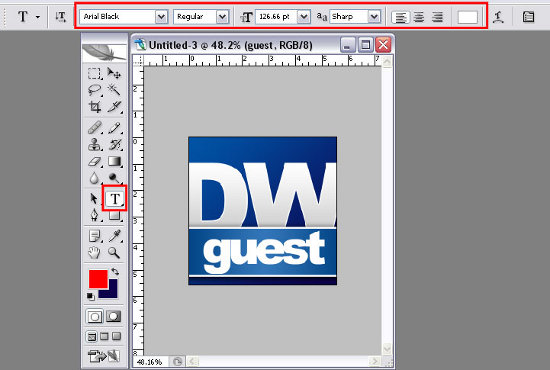550x370 pixels.
Task: Left align the text
Action: coord(401,17)
